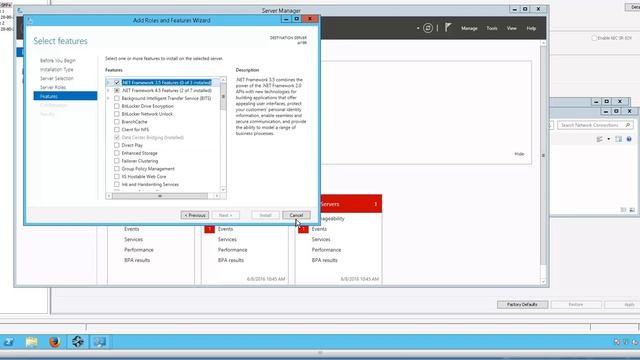Go to Before You Begin wizard step

pyautogui.click(x=58, y=60)
